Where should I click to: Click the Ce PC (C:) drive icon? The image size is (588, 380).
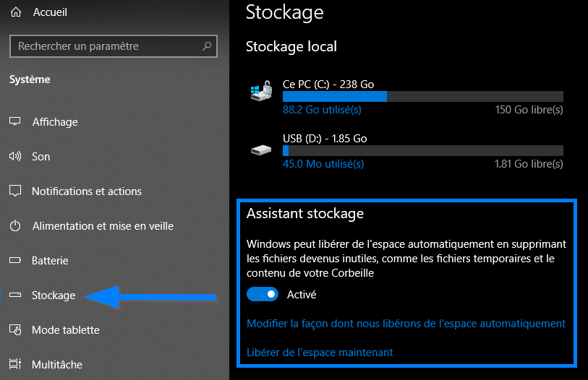point(261,91)
